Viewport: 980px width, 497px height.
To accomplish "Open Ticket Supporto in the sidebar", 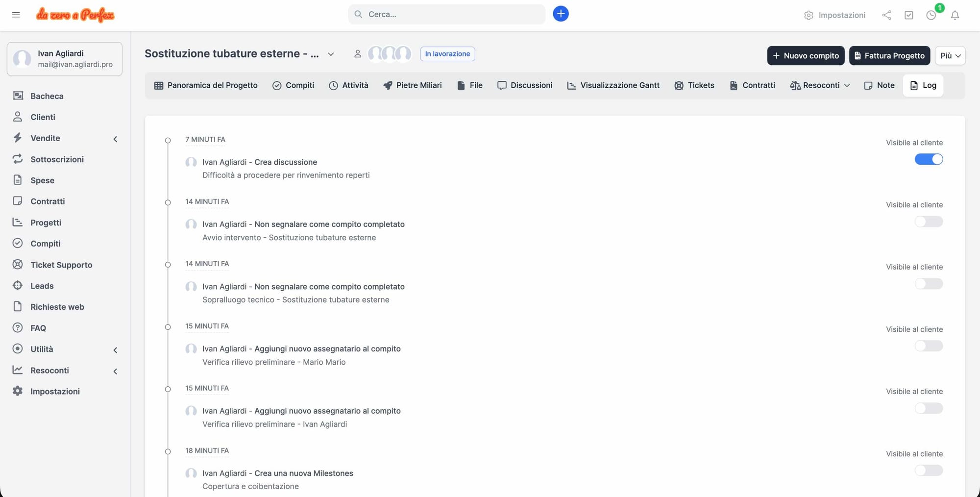I will pos(61,265).
